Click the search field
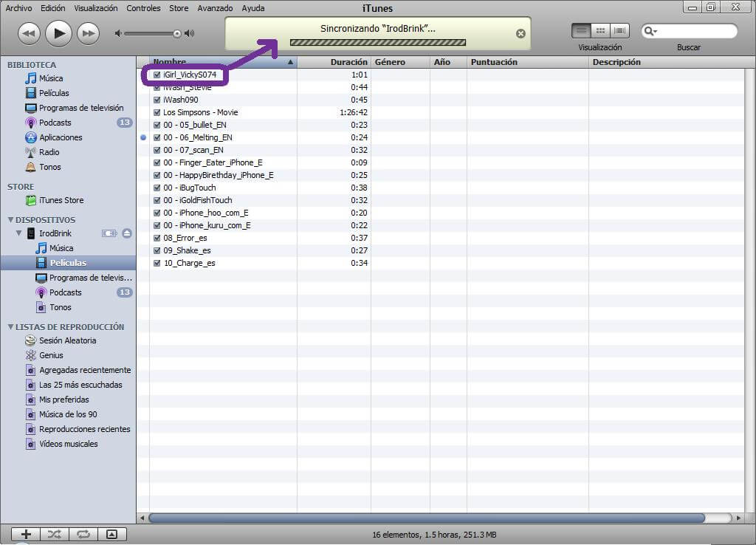 point(689,31)
